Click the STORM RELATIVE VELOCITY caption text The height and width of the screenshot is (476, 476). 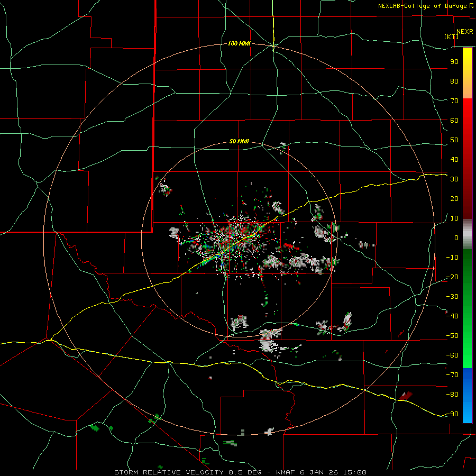pos(168,472)
